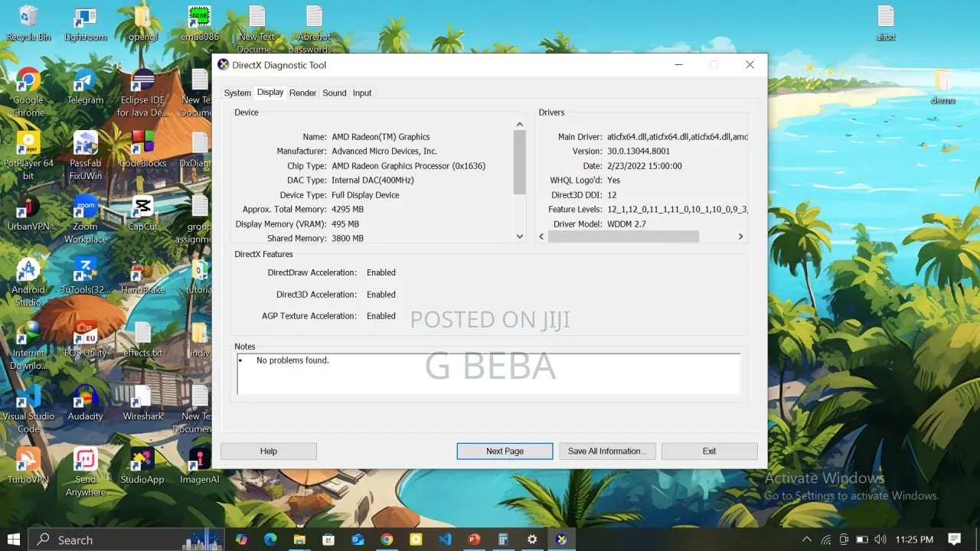Open the Sound tab
Image resolution: width=980 pixels, height=551 pixels.
[x=334, y=93]
